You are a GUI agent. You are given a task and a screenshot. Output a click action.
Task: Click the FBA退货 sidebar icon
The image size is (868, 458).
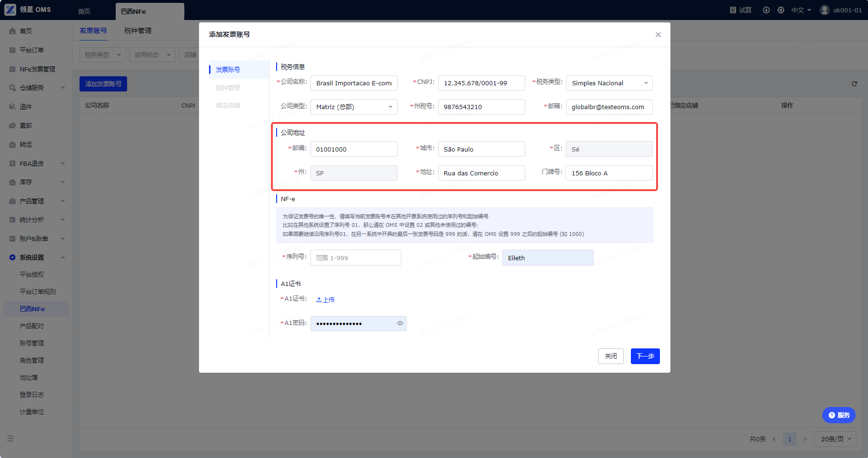pos(12,163)
